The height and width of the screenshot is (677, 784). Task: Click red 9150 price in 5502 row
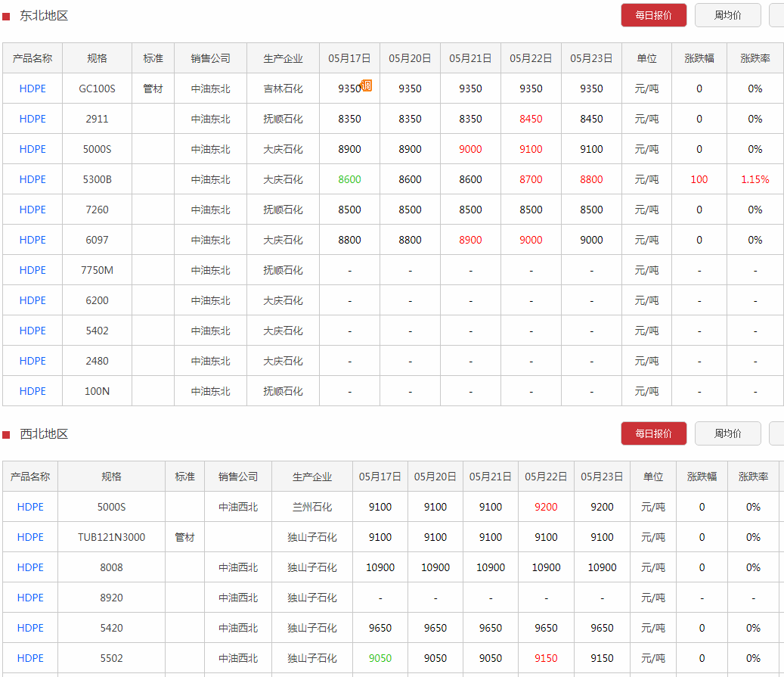546,659
